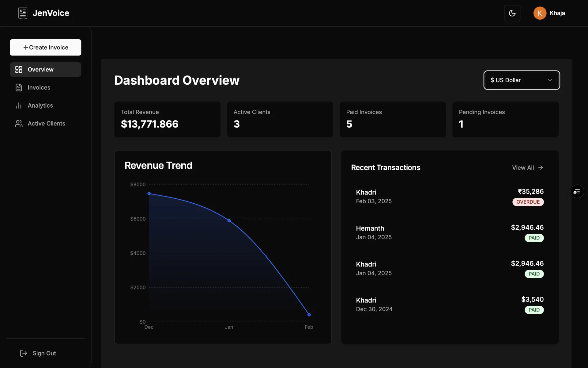Click the Overview grid icon in sidebar
The image size is (588, 368).
tap(19, 70)
